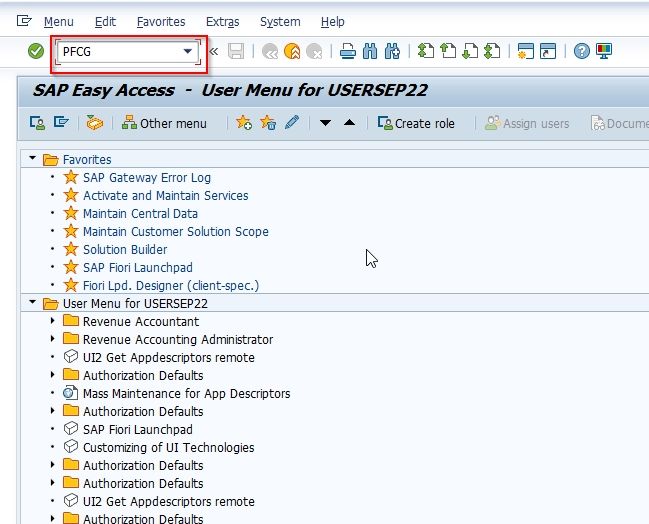
Task: Move favorite down with black down arrow
Action: pos(325,123)
